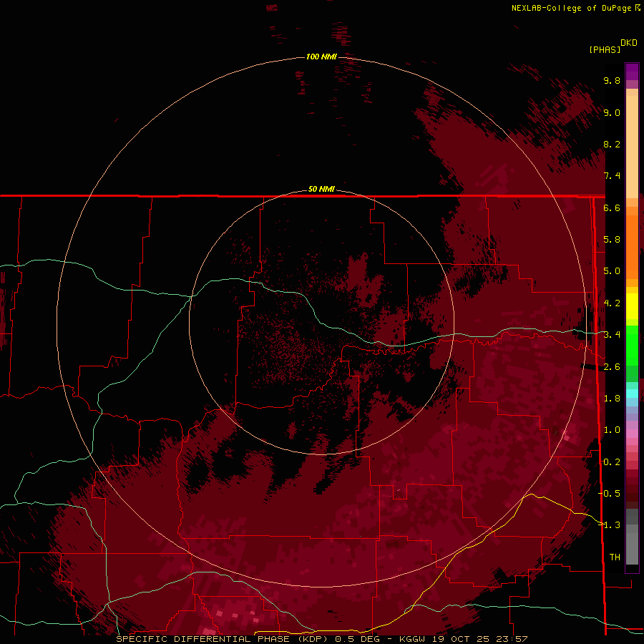644x644 pixels.
Task: Click the KGGW radar site identifier
Action: (413, 639)
